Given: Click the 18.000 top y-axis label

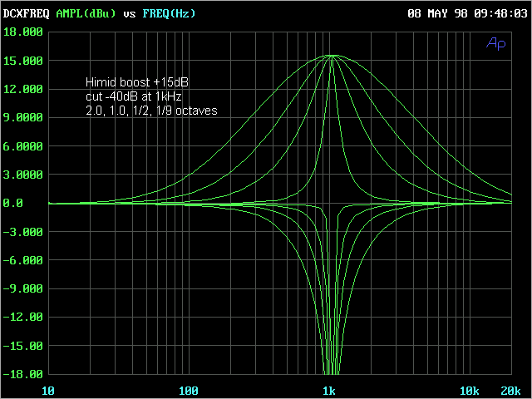Looking at the screenshot, I should (22, 32).
